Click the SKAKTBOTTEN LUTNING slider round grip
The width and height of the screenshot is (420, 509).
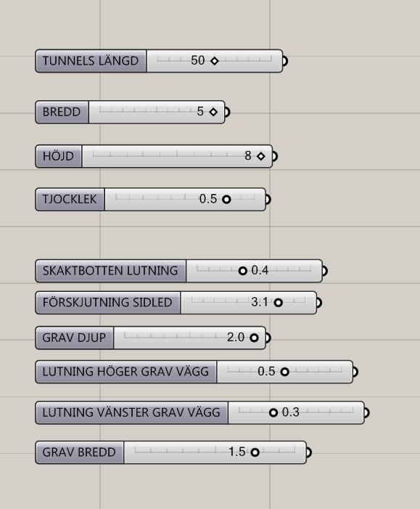pyautogui.click(x=242, y=271)
